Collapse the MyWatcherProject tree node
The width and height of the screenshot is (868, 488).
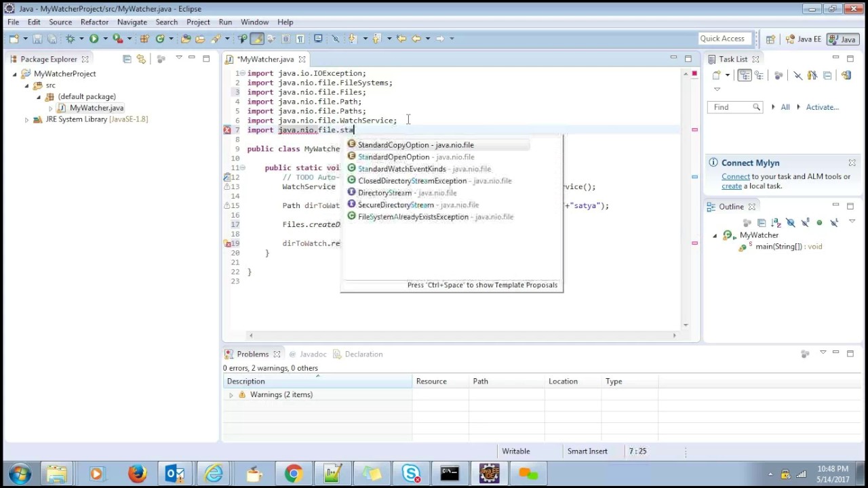point(14,74)
